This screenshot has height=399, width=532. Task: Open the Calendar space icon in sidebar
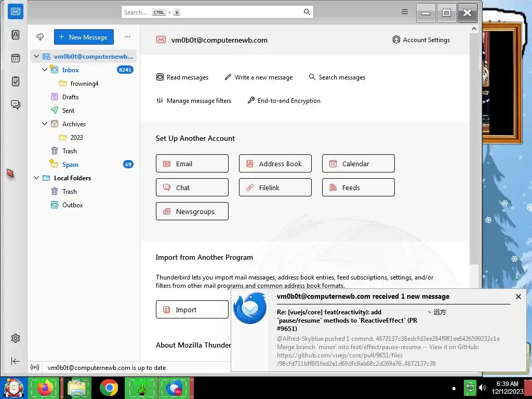16,58
